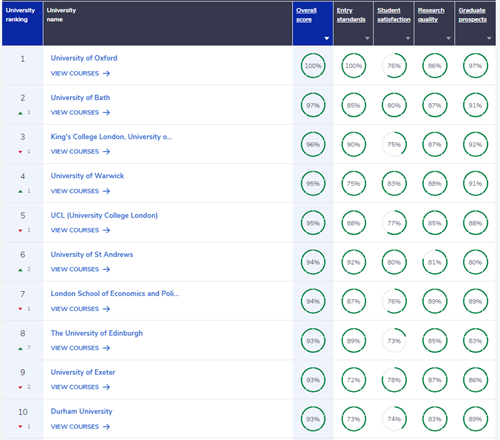Click View Courses arrow for Bath
Viewport: 500px width, 440px height.
pos(106,113)
